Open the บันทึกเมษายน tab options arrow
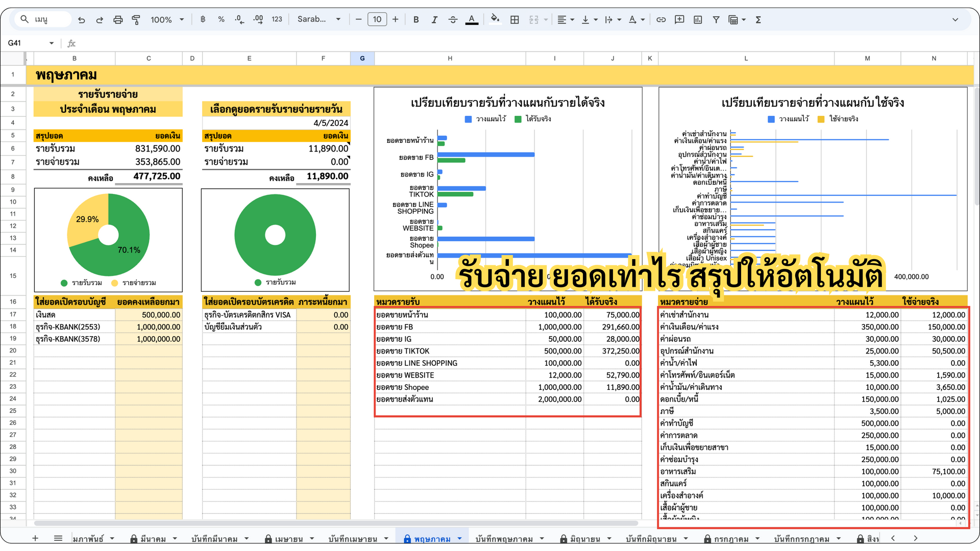 click(x=386, y=539)
